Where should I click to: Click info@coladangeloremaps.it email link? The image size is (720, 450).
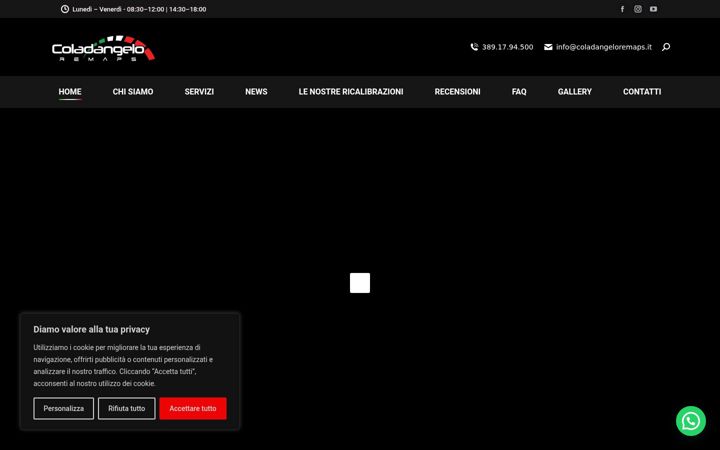coord(604,47)
